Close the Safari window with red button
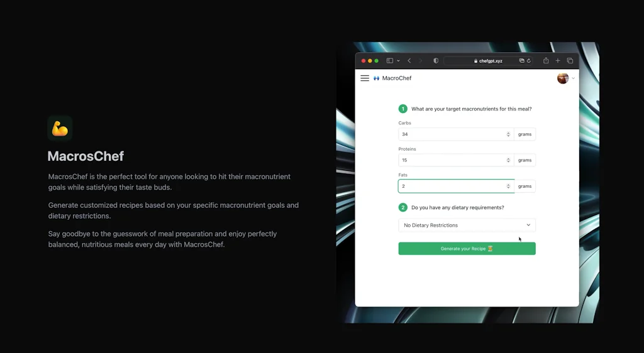This screenshot has width=644, height=353. (x=363, y=61)
